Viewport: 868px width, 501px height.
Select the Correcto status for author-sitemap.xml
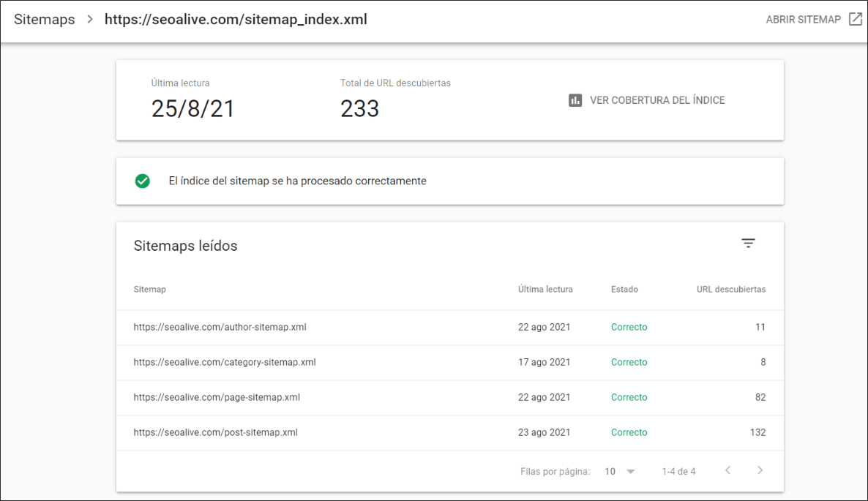629,327
